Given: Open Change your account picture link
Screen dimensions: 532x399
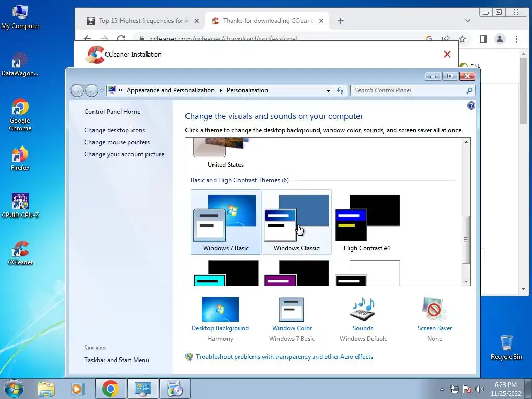Looking at the screenshot, I should coord(124,154).
